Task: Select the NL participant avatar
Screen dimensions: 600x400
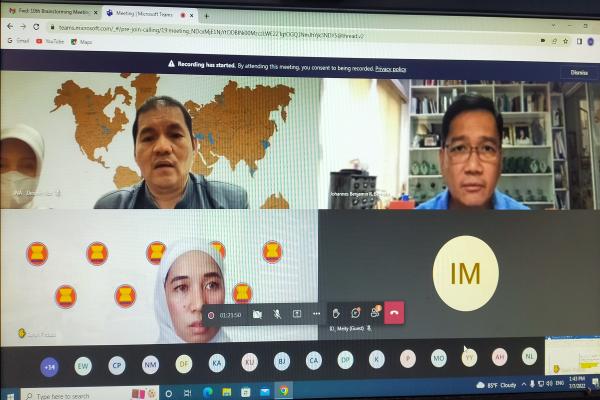Action: pyautogui.click(x=530, y=356)
